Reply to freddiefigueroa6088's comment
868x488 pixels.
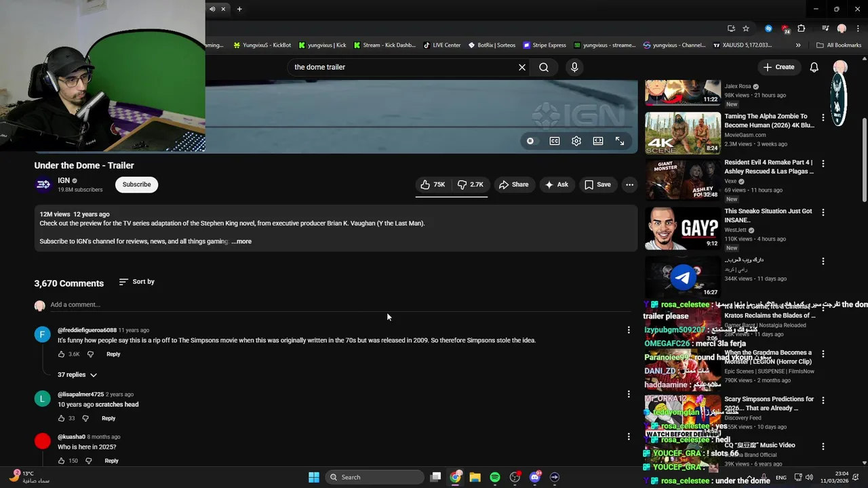113,354
